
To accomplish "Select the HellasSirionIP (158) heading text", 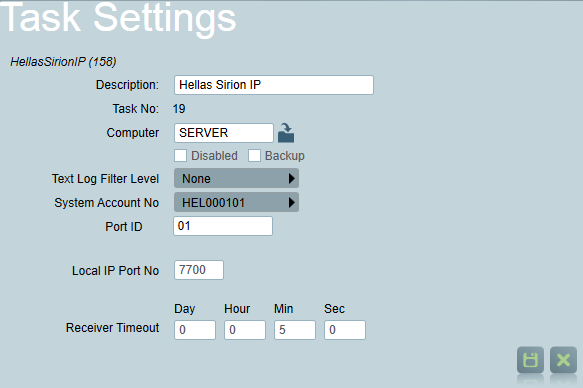I will tap(63, 61).
